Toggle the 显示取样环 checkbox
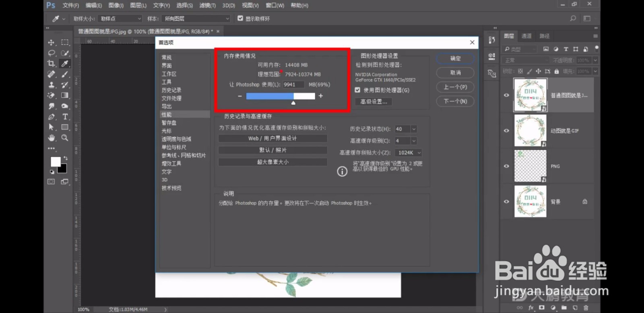 tap(240, 19)
